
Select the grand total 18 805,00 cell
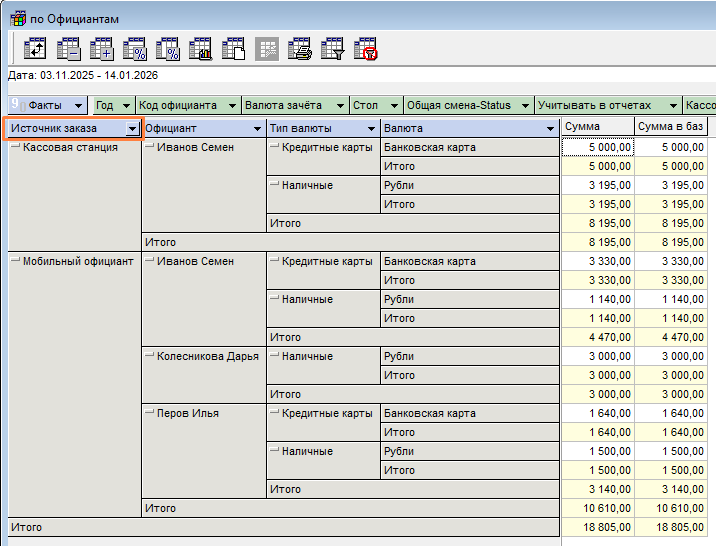[x=597, y=527]
